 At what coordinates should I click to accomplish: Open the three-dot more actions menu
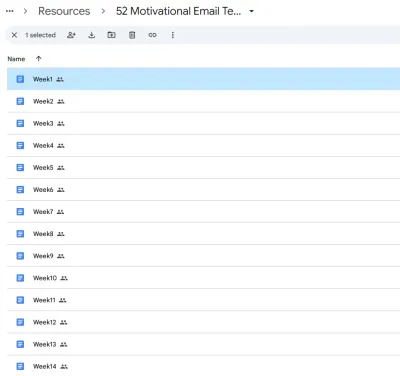point(173,35)
